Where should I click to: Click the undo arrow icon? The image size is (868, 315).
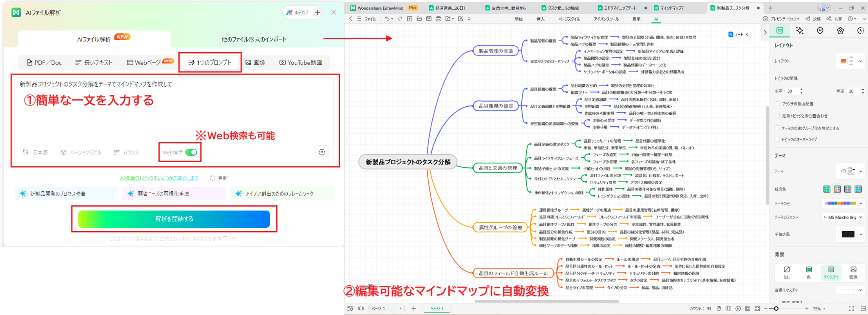(x=387, y=19)
